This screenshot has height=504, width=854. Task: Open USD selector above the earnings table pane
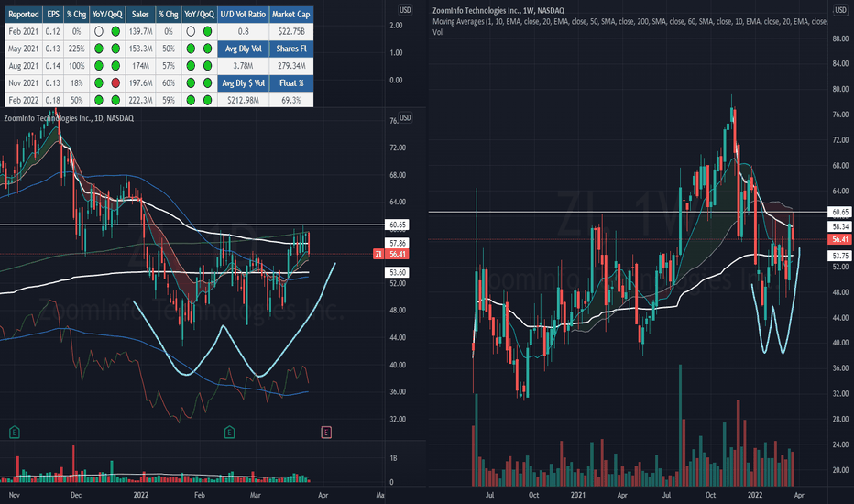point(405,10)
